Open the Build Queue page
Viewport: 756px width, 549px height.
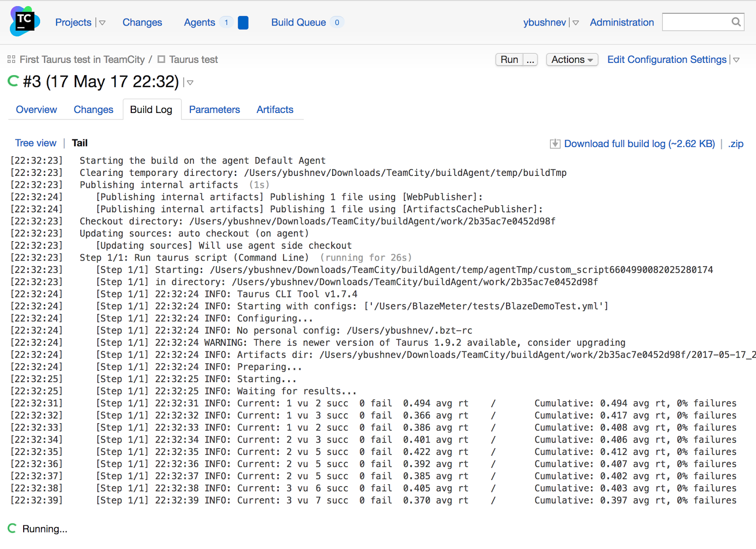[299, 22]
